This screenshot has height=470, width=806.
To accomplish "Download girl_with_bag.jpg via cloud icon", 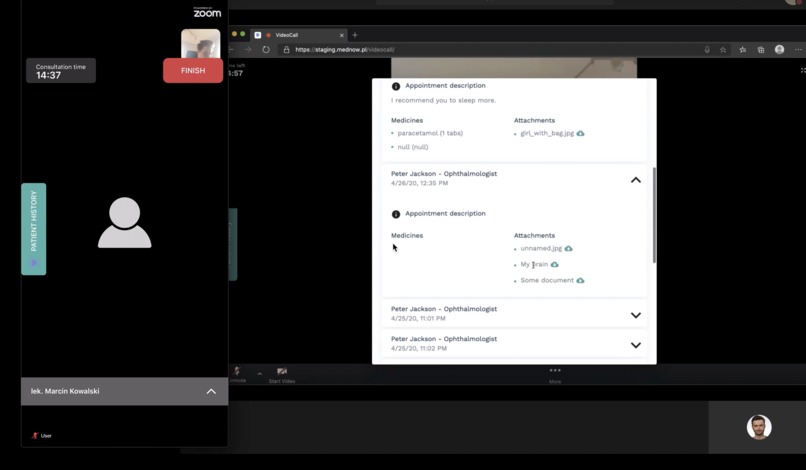I will point(580,133).
